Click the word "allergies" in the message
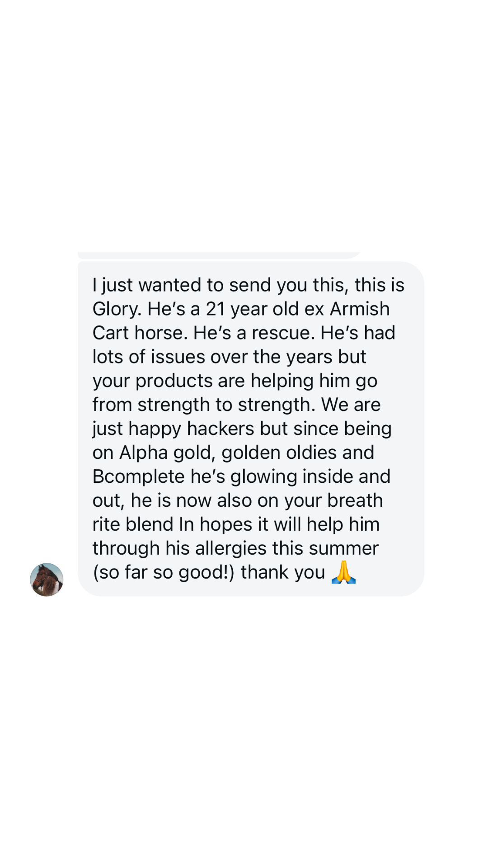Image resolution: width=488 pixels, height=868 pixels. coord(230,548)
